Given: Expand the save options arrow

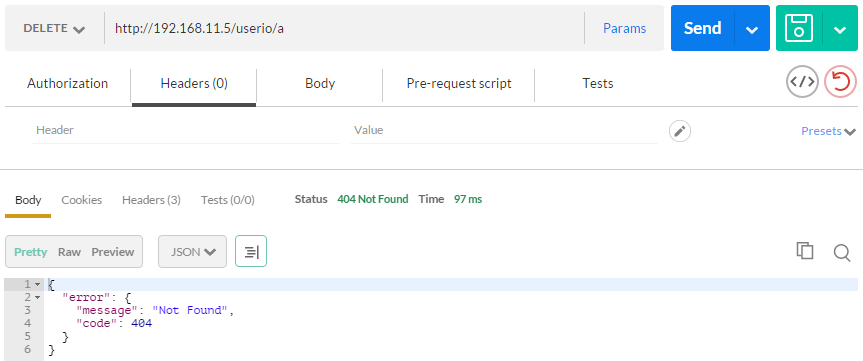Looking at the screenshot, I should pos(840,29).
